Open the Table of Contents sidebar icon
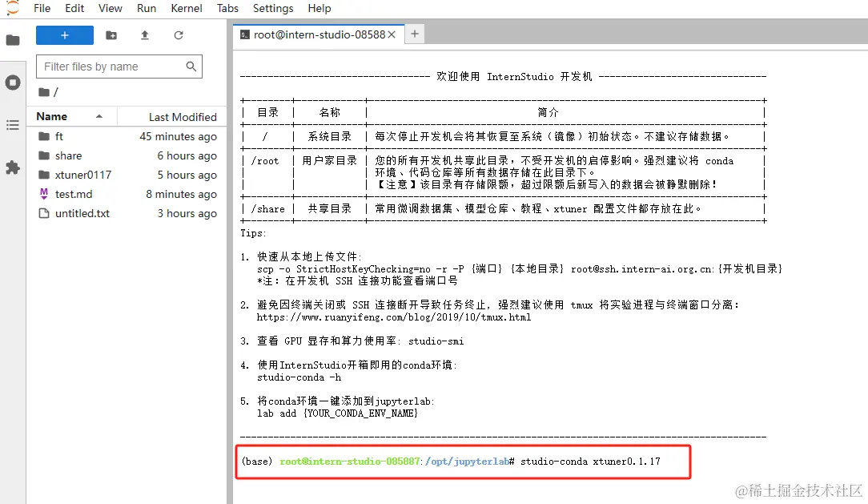Viewport: 868px width, 504px height. coord(13,125)
